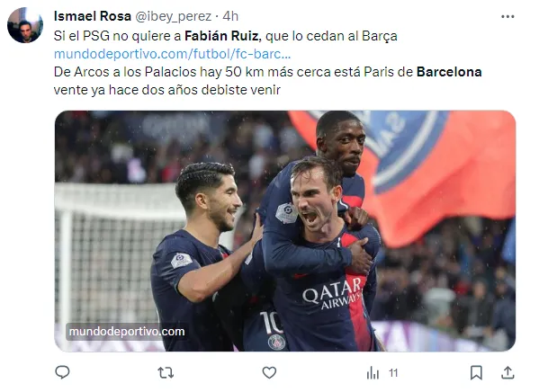
Task: Click the reply speech bubble icon
Action: click(62, 372)
